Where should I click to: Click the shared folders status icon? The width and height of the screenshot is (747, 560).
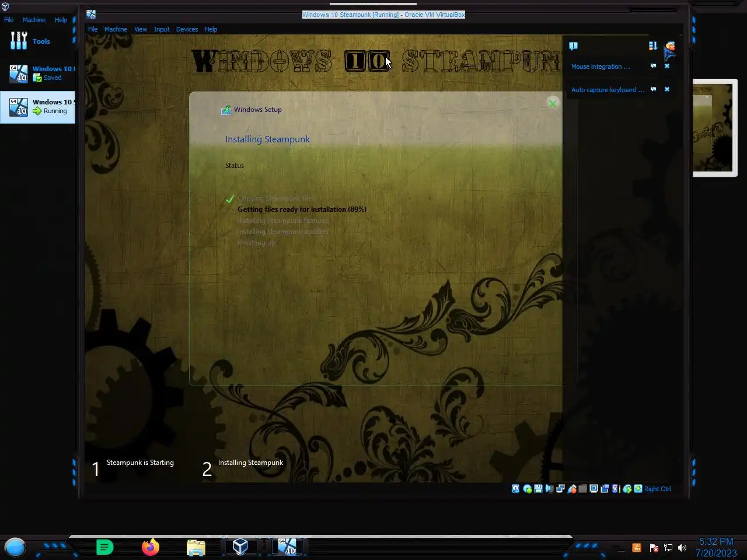click(x=582, y=489)
